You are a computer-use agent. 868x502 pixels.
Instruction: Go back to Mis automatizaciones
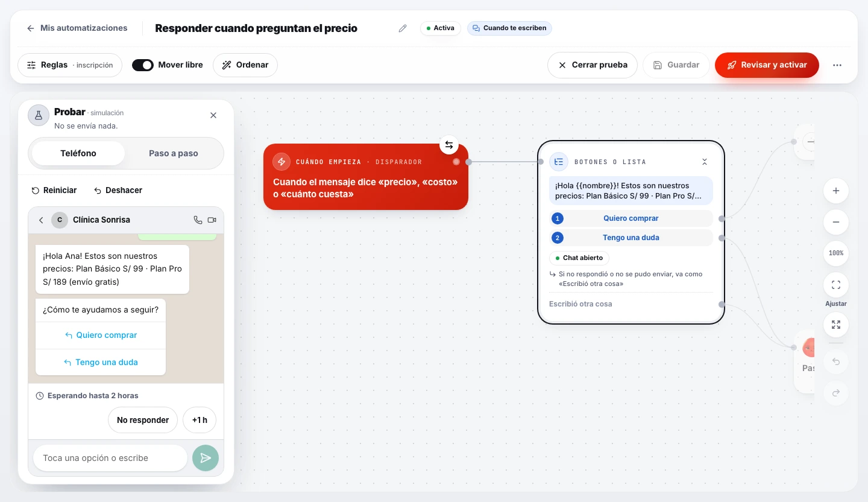click(77, 28)
